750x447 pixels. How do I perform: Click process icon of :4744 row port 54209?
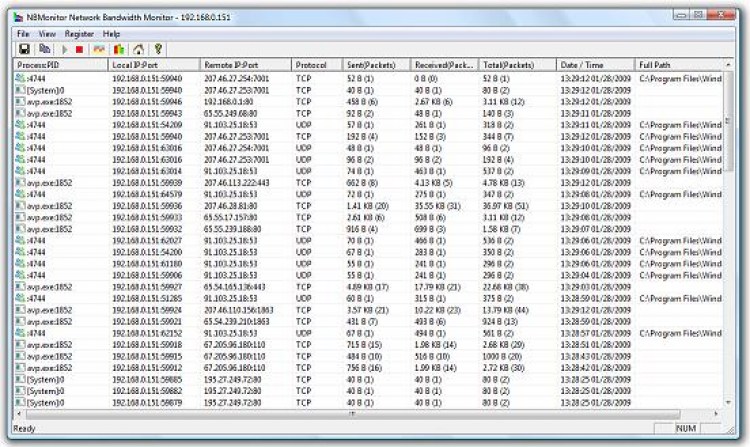[x=20, y=124]
